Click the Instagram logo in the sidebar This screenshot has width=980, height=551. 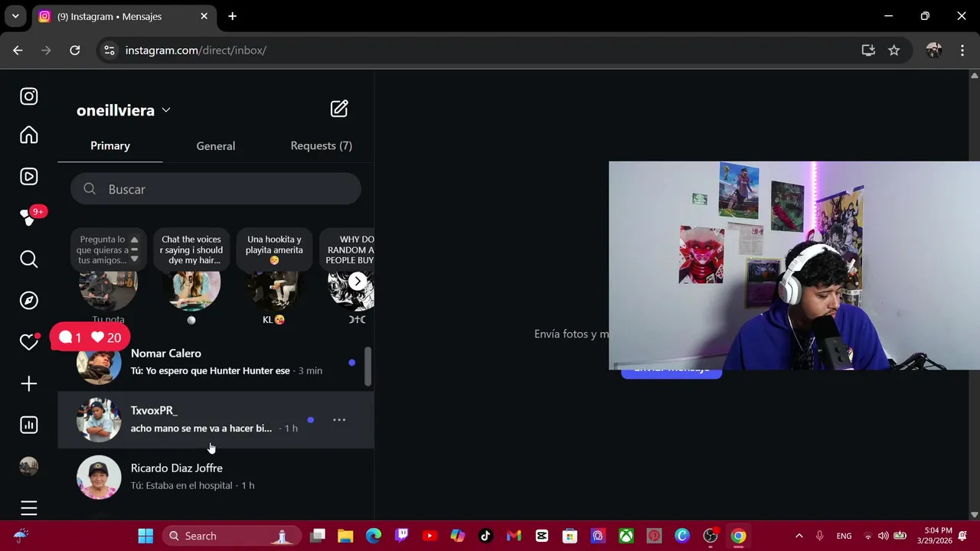pos(29,96)
